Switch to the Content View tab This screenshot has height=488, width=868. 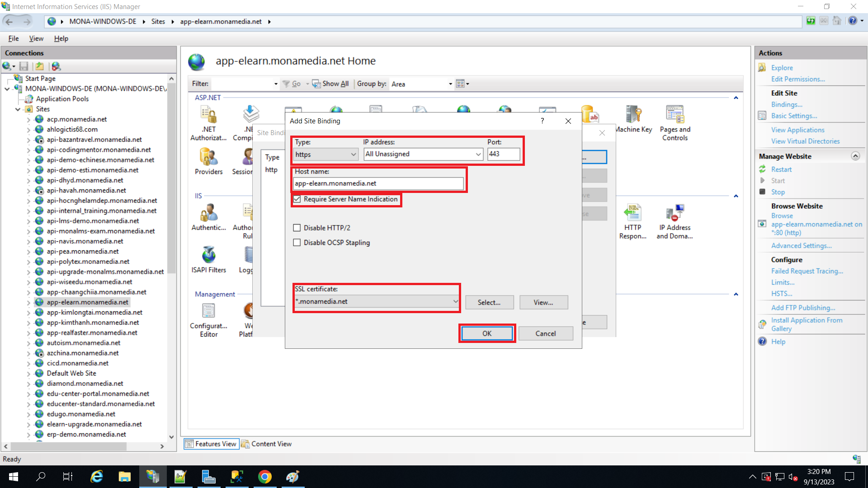(x=267, y=444)
